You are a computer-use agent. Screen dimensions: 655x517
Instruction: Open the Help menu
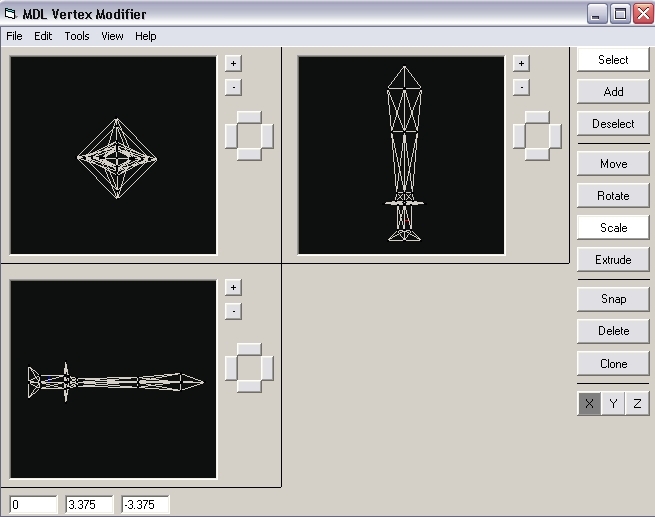146,36
